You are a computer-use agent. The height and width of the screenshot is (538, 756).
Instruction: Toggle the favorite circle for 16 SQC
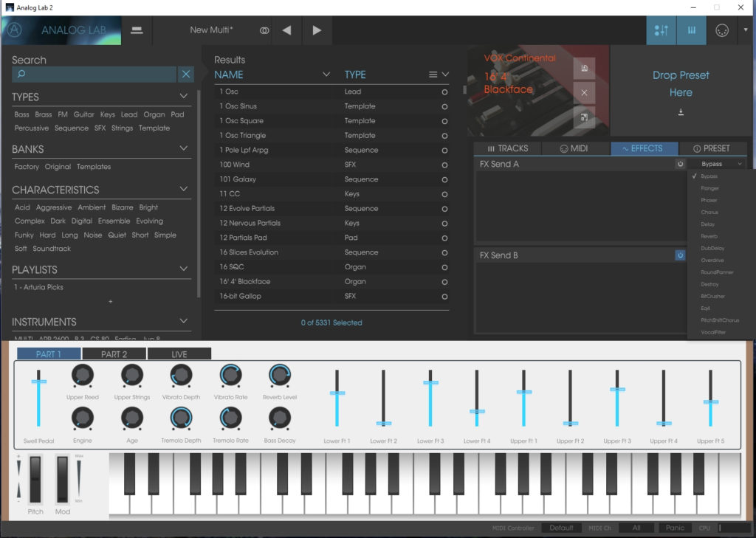[x=444, y=268]
